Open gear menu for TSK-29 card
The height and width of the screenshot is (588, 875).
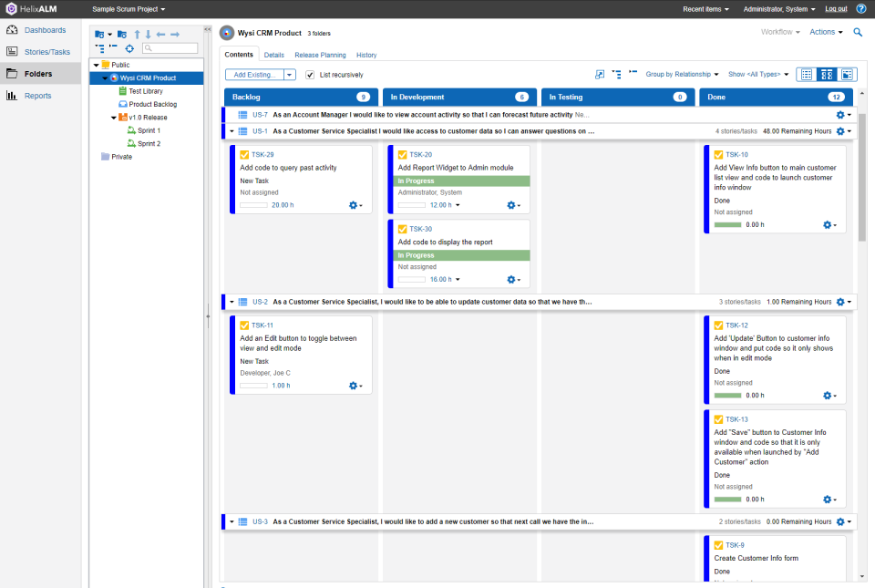click(x=355, y=205)
